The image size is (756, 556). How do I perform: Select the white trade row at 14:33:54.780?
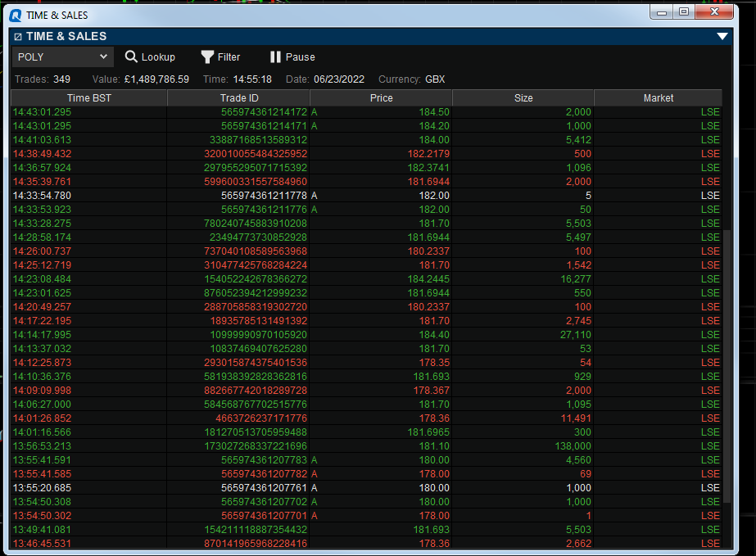coord(366,196)
